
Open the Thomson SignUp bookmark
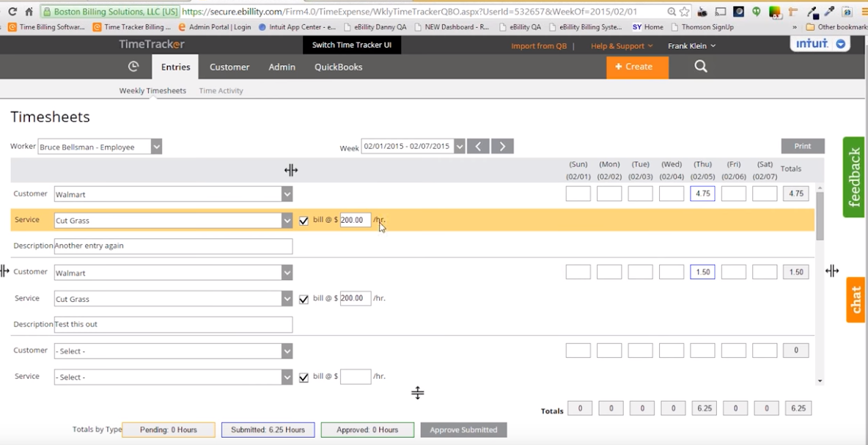(702, 26)
